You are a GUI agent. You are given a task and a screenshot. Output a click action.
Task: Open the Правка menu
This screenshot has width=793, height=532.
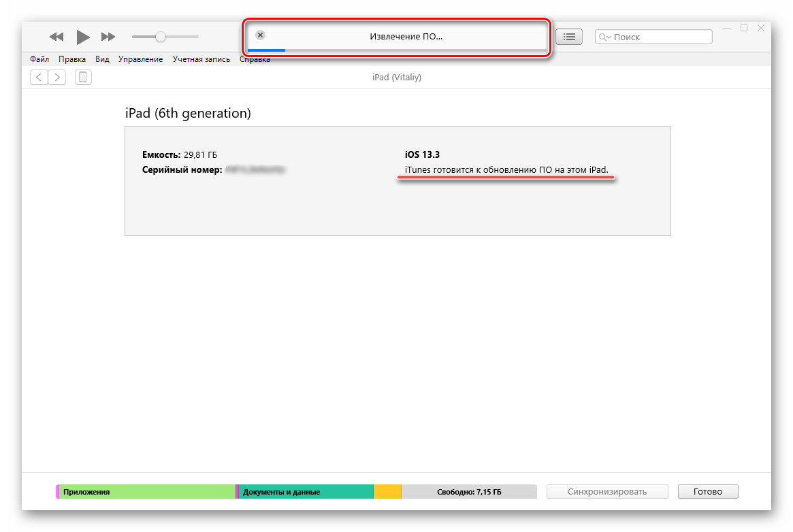(x=72, y=59)
